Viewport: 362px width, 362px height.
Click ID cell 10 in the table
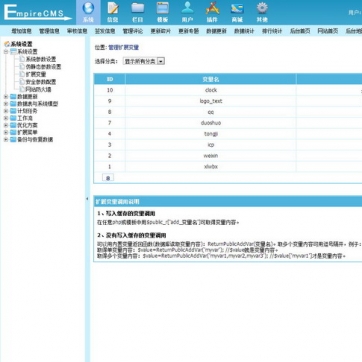tap(110, 90)
